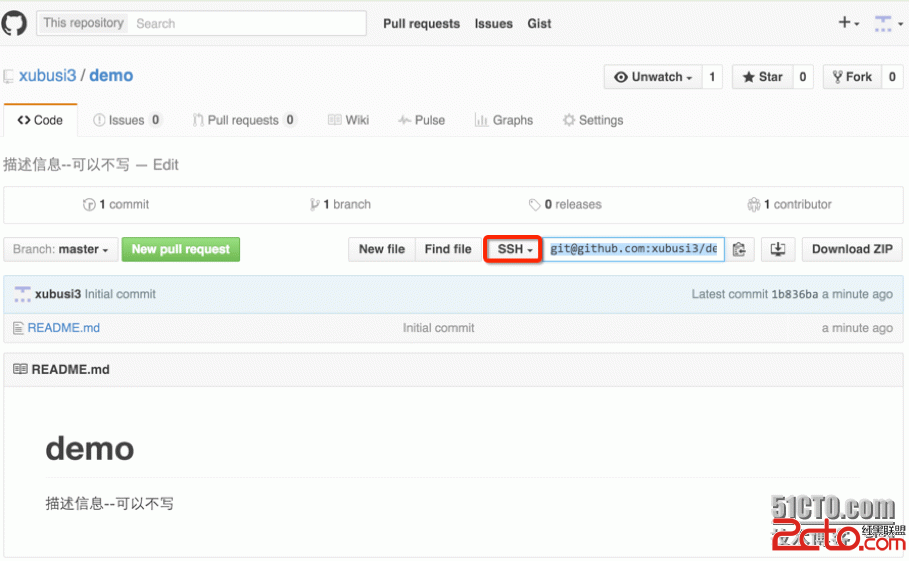Viewport: 909px width, 561px height.
Task: Click the fork count next to Fork
Action: [892, 77]
